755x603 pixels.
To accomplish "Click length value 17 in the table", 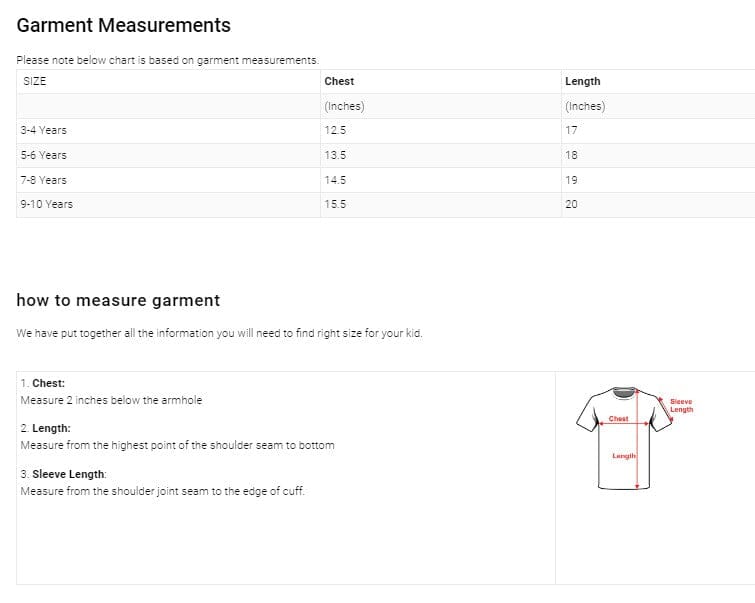I will click(x=571, y=131).
